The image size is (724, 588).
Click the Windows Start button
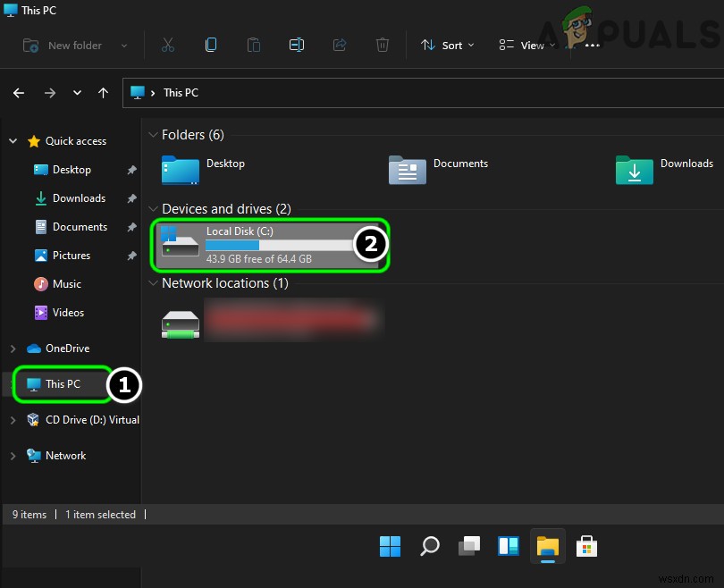click(x=390, y=545)
